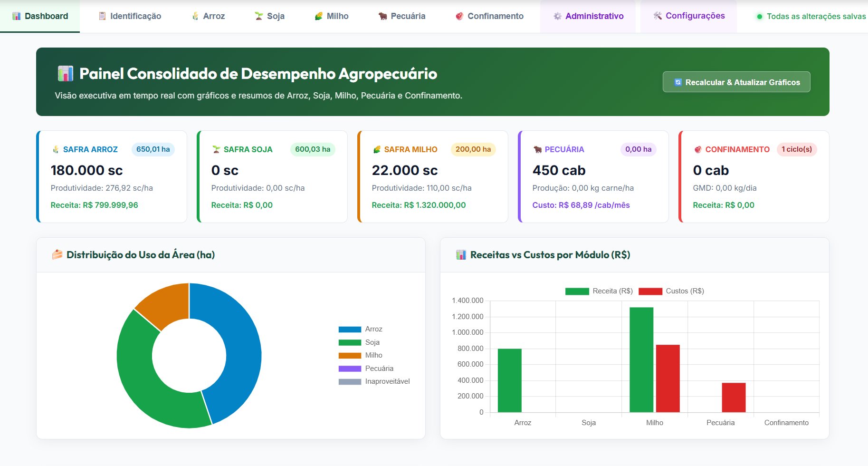The width and height of the screenshot is (868, 466).
Task: Toggle Soja series in donut legend
Action: pyautogui.click(x=359, y=342)
